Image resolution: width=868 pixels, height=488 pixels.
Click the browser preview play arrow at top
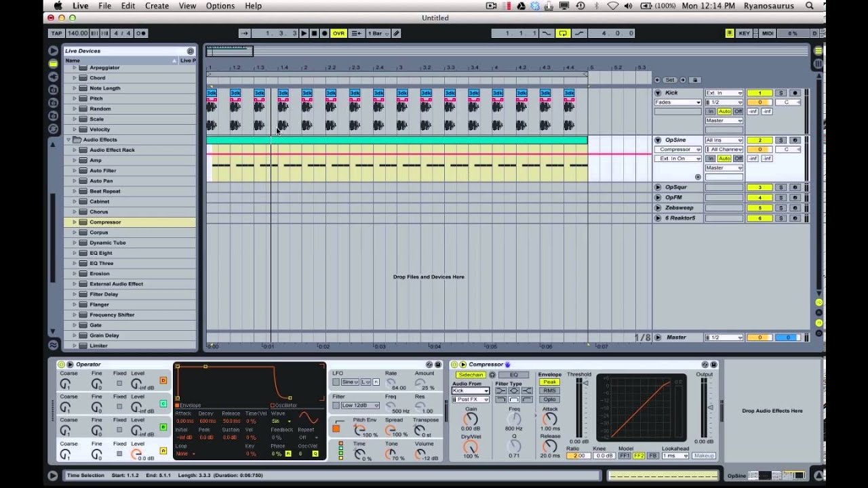point(53,51)
